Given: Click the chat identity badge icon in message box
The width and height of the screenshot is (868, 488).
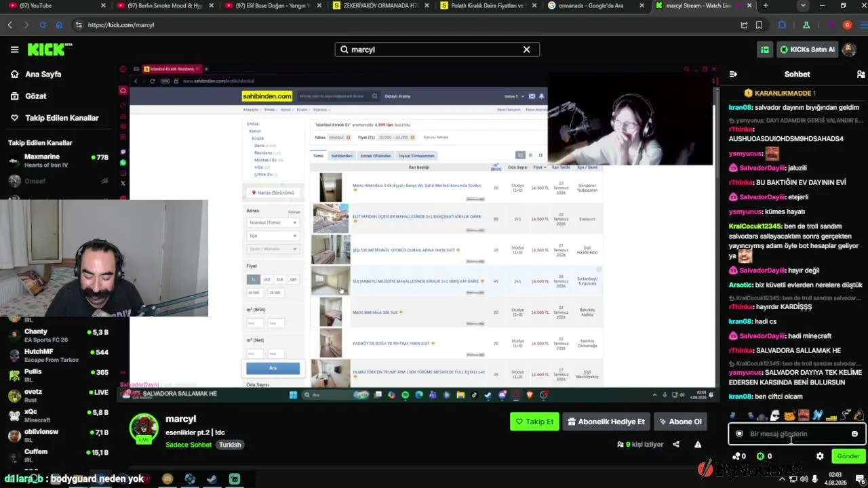Looking at the screenshot, I should point(739,434).
